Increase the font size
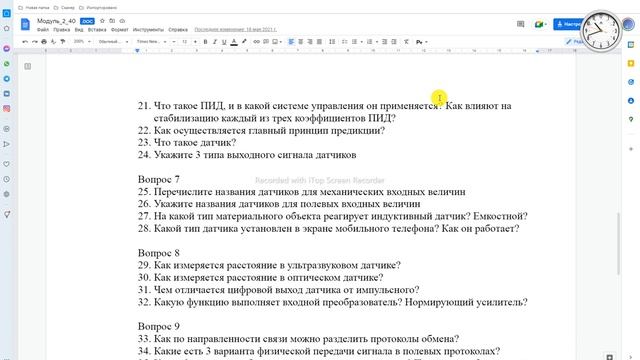 (195, 42)
